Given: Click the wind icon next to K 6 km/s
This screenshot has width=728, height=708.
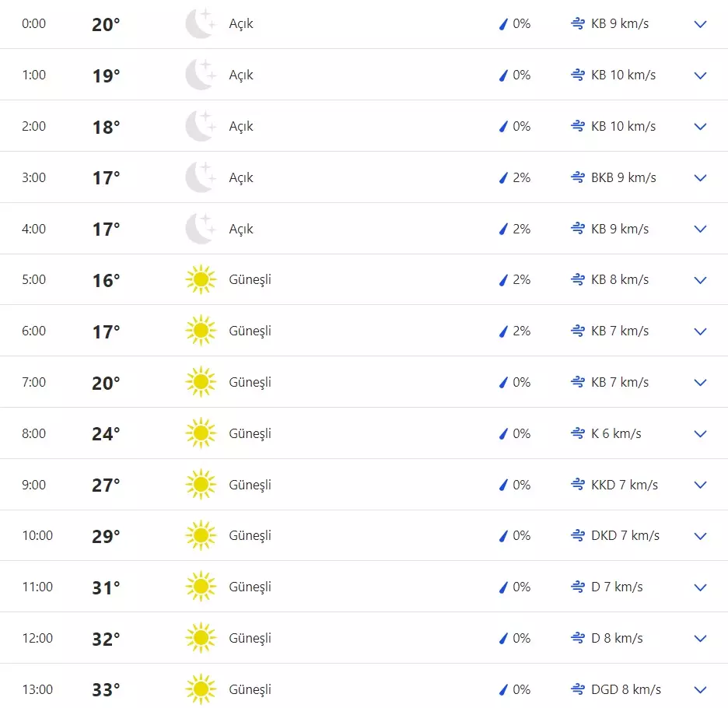Looking at the screenshot, I should tap(577, 433).
